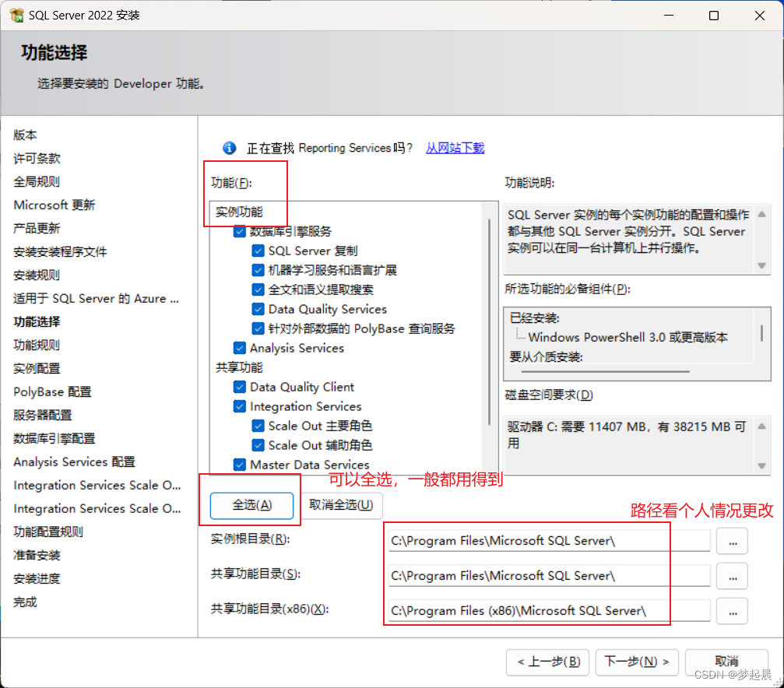
Task: Select the 实例功能 group header
Action: (239, 212)
